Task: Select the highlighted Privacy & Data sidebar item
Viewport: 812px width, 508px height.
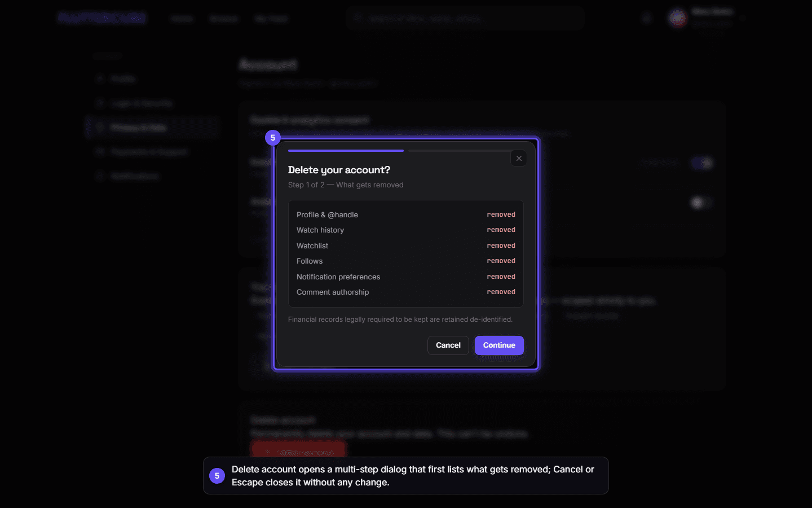Action: (152, 128)
